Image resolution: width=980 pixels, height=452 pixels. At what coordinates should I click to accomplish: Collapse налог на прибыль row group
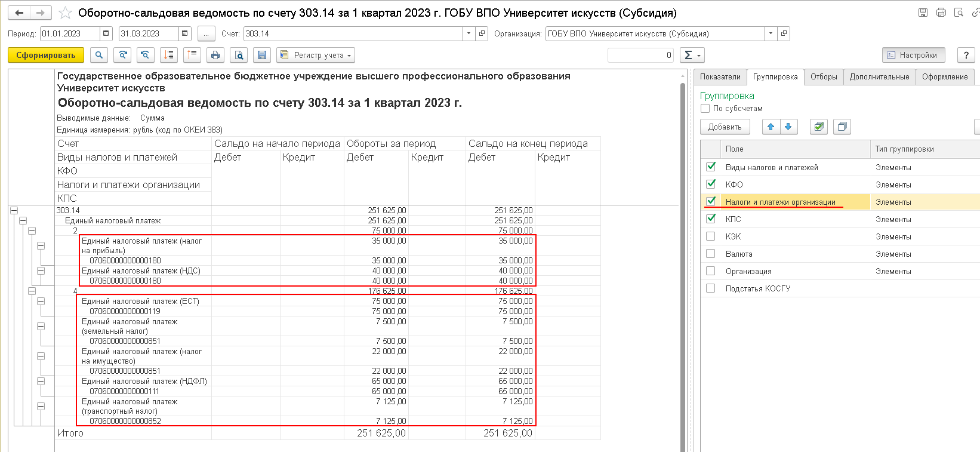pos(41,245)
